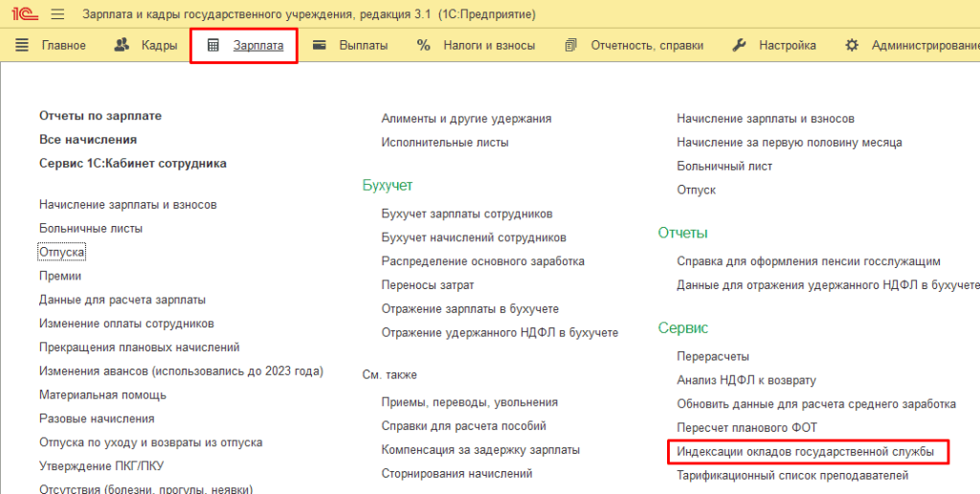Open Отпуска по уходу и возвраты из отпуска

150,442
